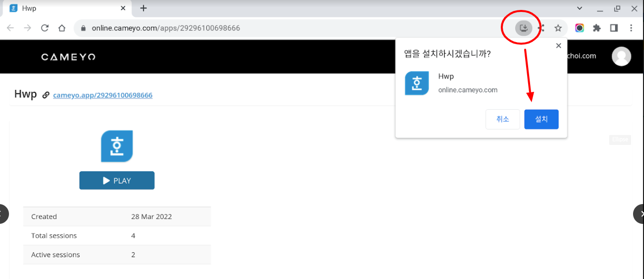The height and width of the screenshot is (279, 644).
Task: Click the PLAY button
Action: pos(117,181)
